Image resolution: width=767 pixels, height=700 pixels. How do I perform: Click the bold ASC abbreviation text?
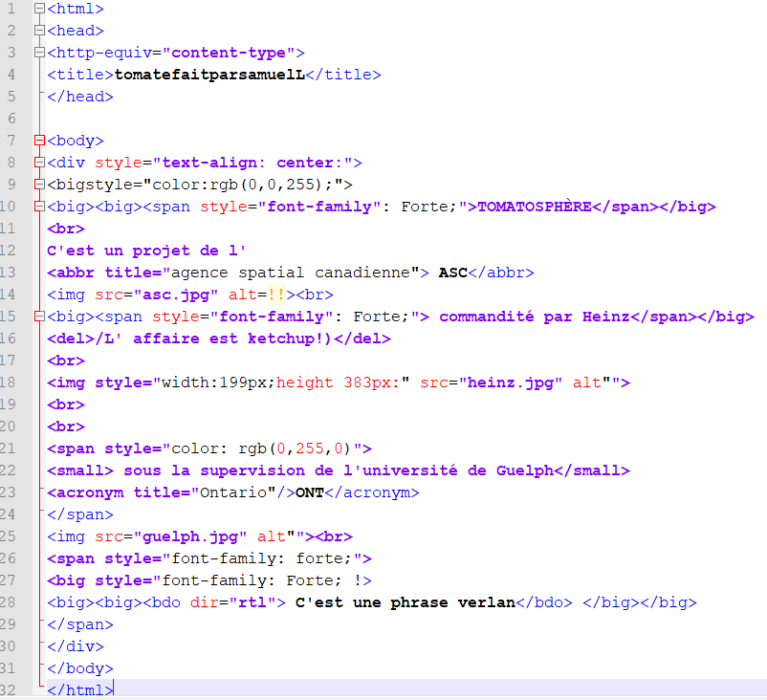point(453,273)
